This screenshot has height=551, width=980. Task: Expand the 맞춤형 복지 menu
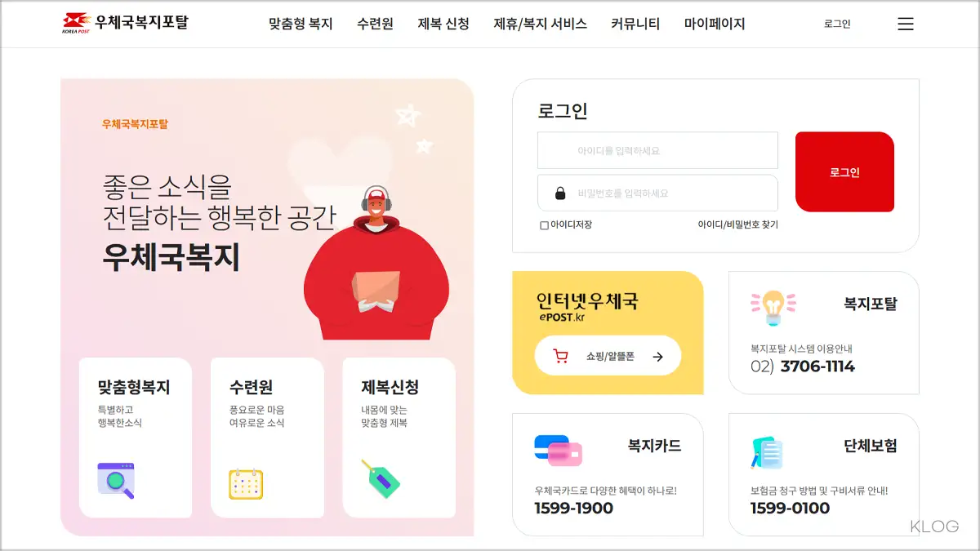pyautogui.click(x=301, y=24)
